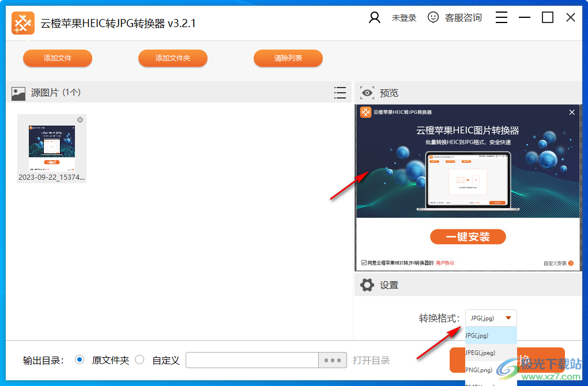Click the 输出目录 label

pos(43,361)
